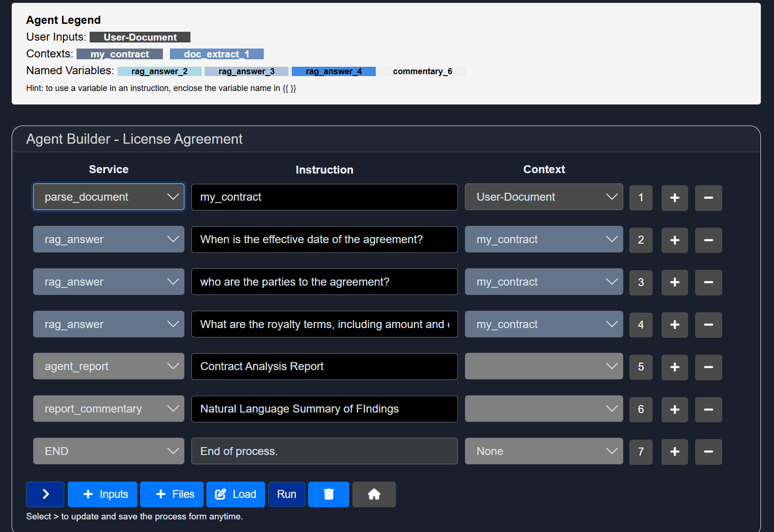Click the right-chevron save button
This screenshot has width=774, height=532.
click(x=45, y=494)
